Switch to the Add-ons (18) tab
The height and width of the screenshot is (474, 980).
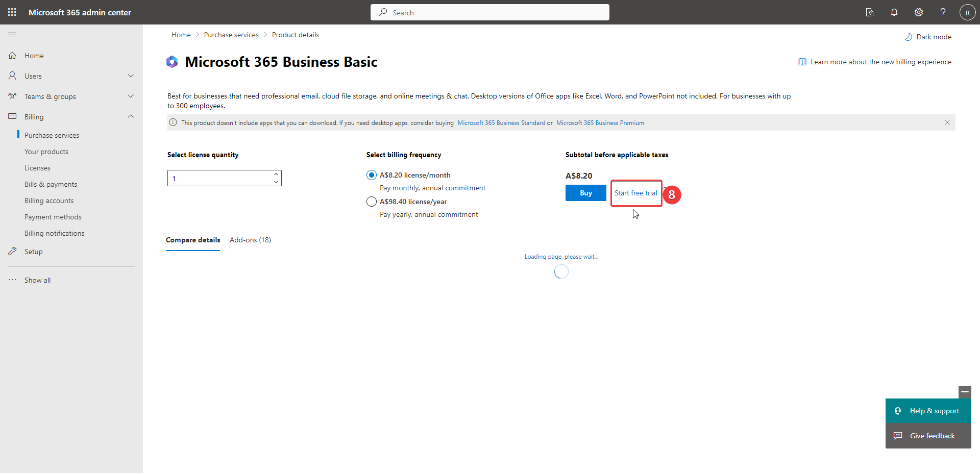coord(250,240)
